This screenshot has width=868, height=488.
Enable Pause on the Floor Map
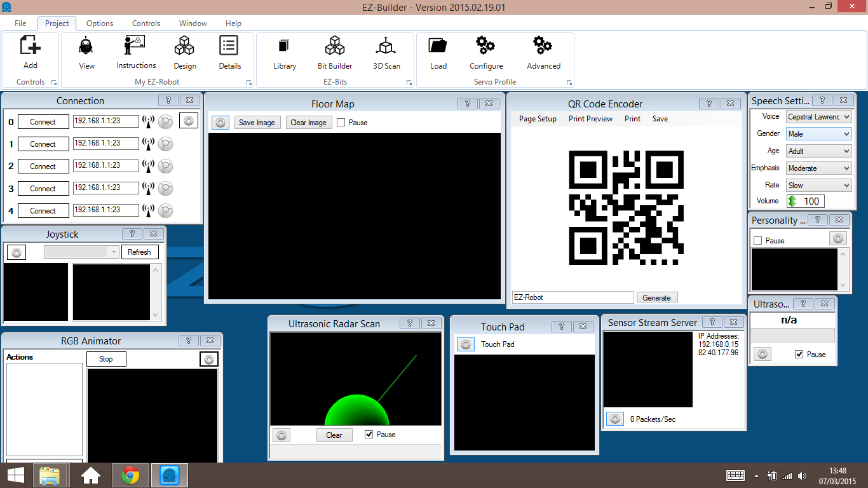pos(341,122)
